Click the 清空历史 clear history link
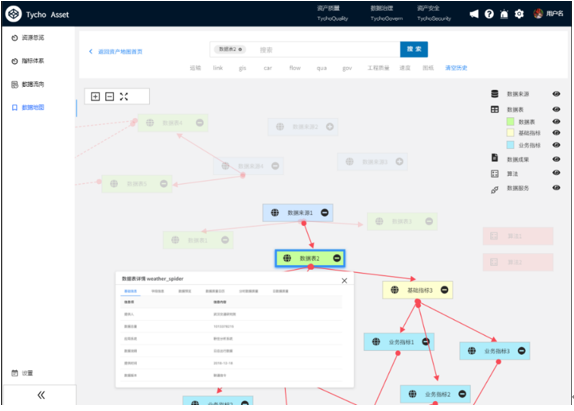 pyautogui.click(x=456, y=68)
